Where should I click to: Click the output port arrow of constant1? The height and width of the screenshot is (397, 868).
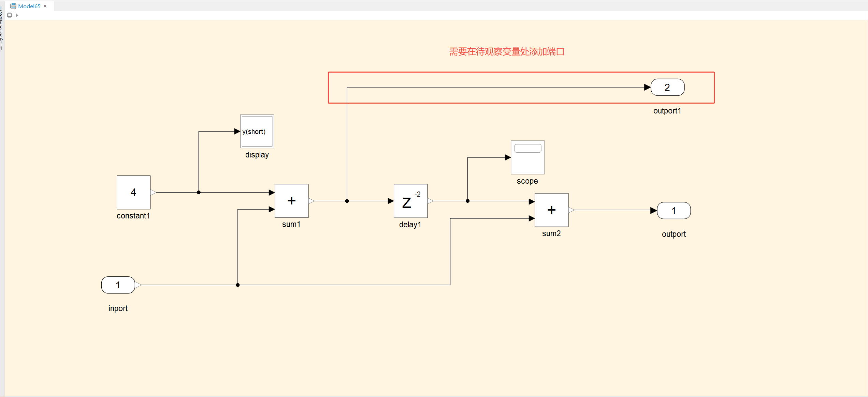tap(154, 192)
